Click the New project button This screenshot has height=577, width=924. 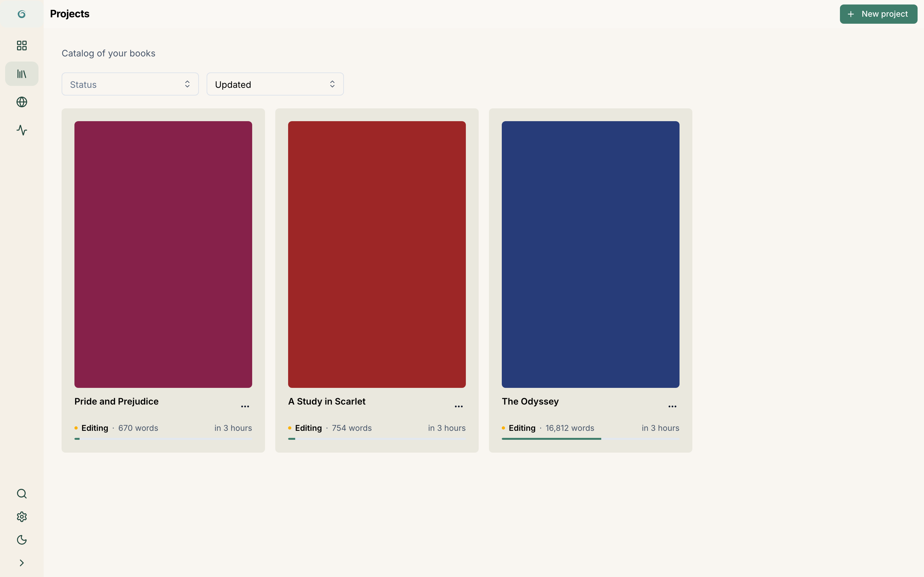[878, 14]
